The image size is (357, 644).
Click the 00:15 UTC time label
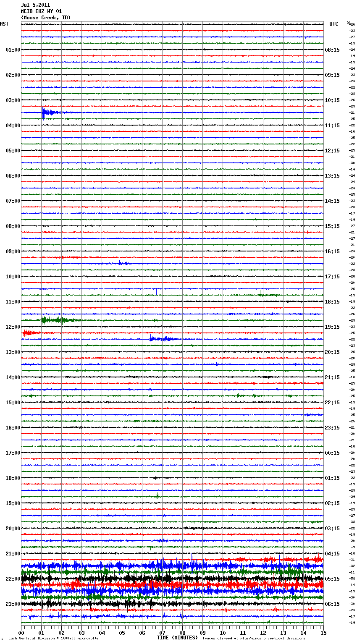[332, 453]
